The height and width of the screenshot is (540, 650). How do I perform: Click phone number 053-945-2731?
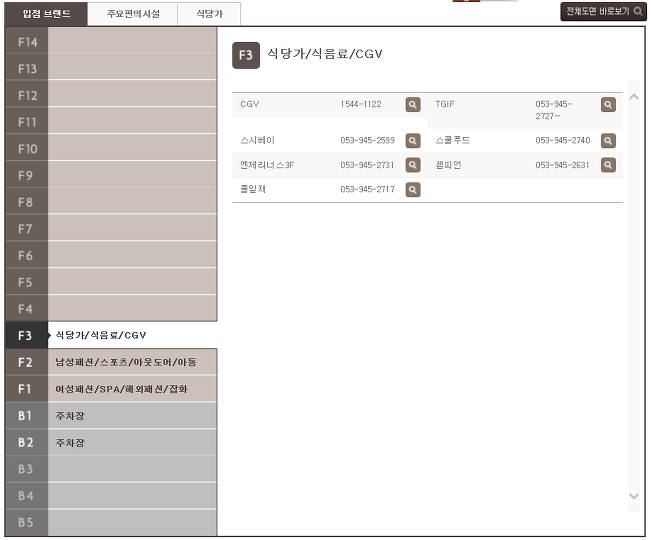(x=367, y=165)
